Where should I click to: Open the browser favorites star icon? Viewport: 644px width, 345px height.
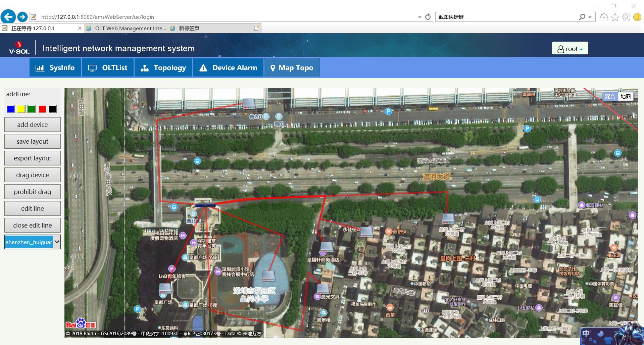pos(615,17)
